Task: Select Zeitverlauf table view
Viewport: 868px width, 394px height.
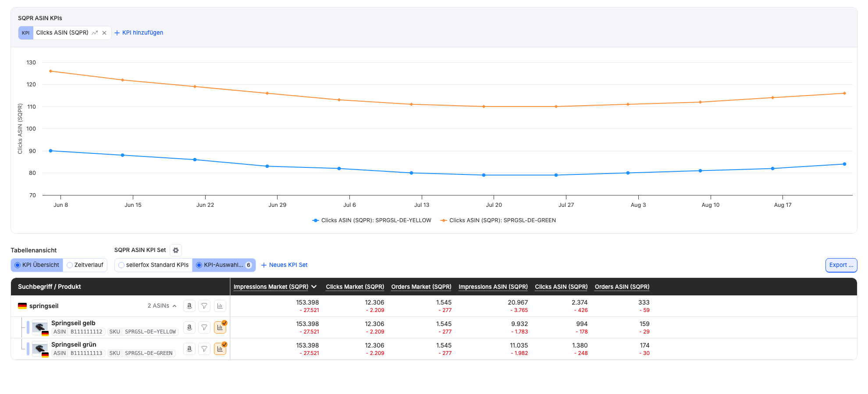Action: point(85,265)
